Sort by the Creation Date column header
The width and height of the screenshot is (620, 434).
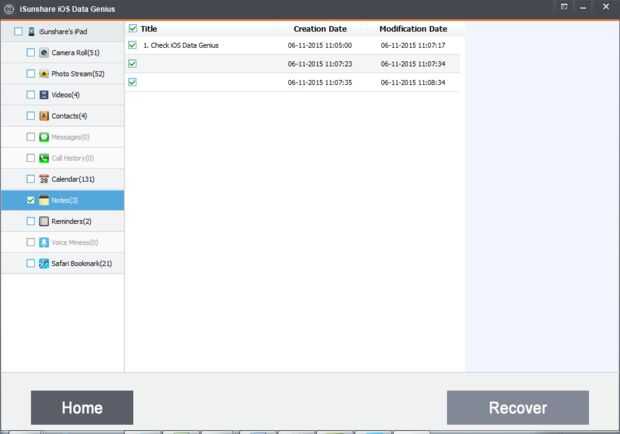click(x=320, y=29)
